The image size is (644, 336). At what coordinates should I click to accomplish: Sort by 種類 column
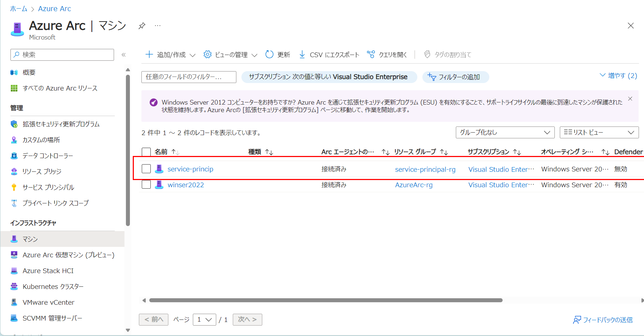261,152
